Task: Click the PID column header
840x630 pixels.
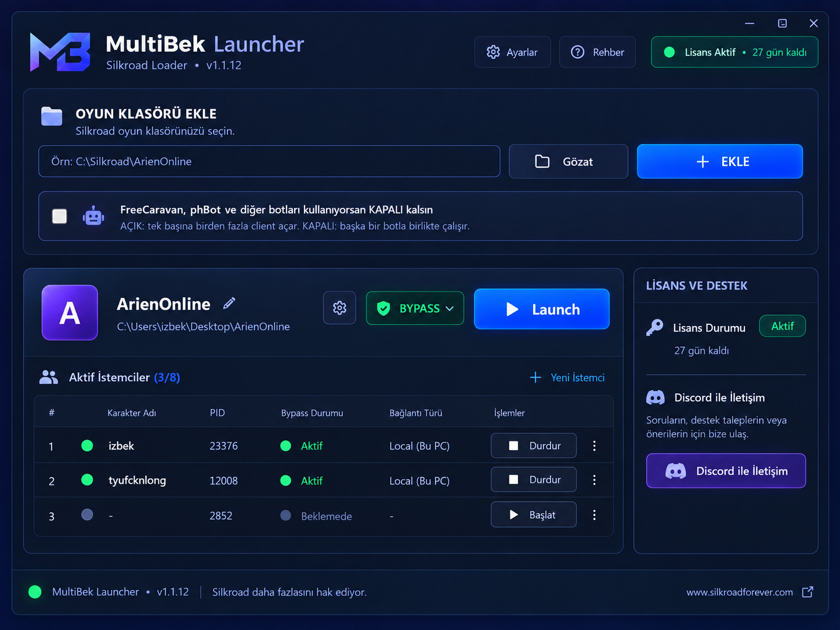Action: tap(218, 413)
